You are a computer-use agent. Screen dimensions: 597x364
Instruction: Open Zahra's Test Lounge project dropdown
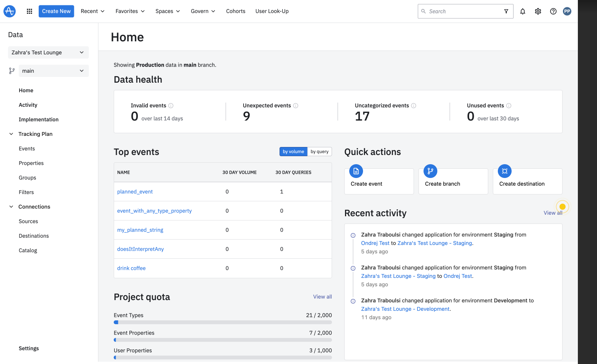point(48,52)
